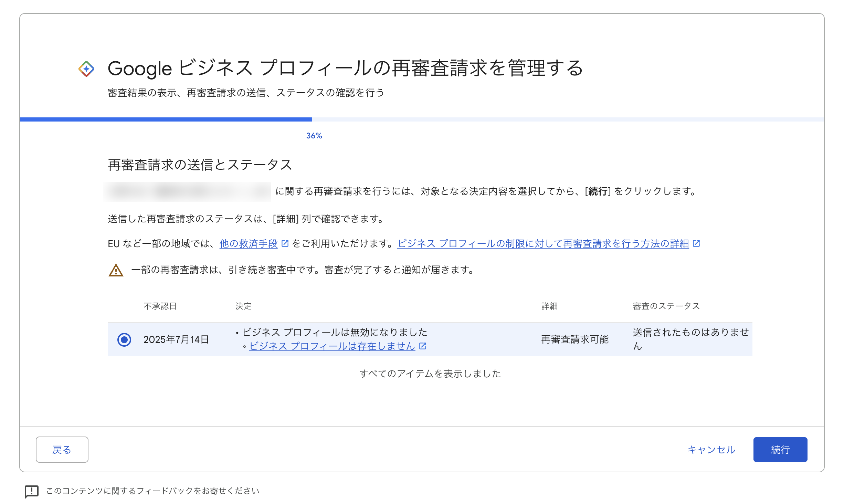This screenshot has width=844, height=504.
Task: Click external-link icon beside 他の救済手段
Action: tap(285, 243)
